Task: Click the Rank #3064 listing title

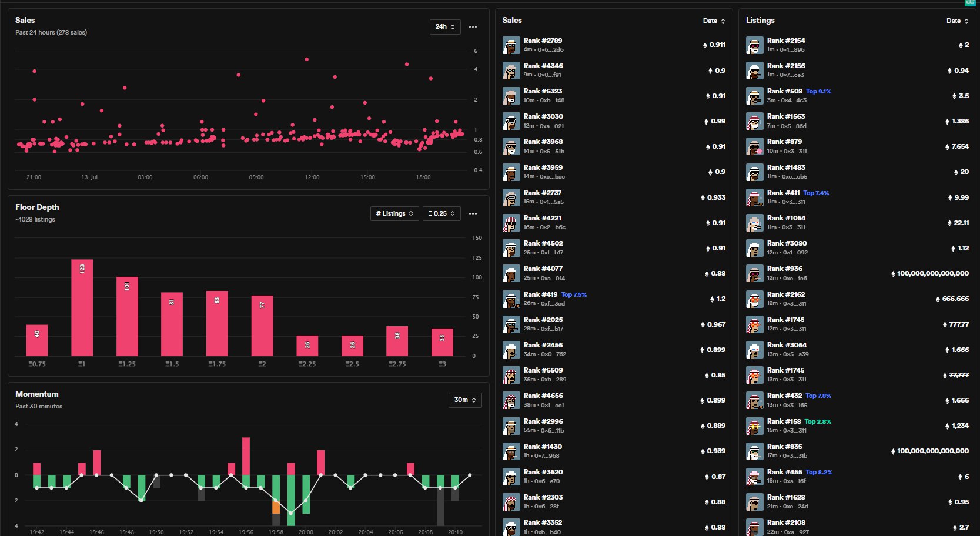Action: point(787,345)
